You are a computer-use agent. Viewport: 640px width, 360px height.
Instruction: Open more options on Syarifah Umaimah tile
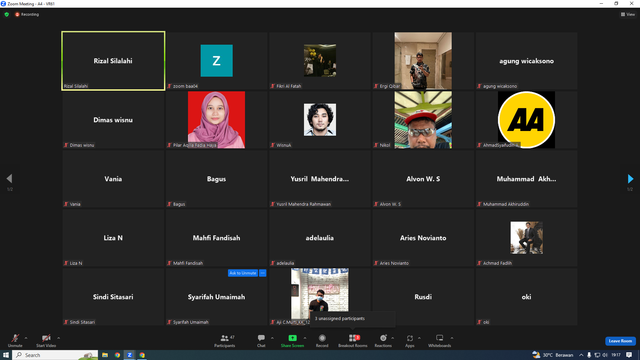click(x=263, y=273)
